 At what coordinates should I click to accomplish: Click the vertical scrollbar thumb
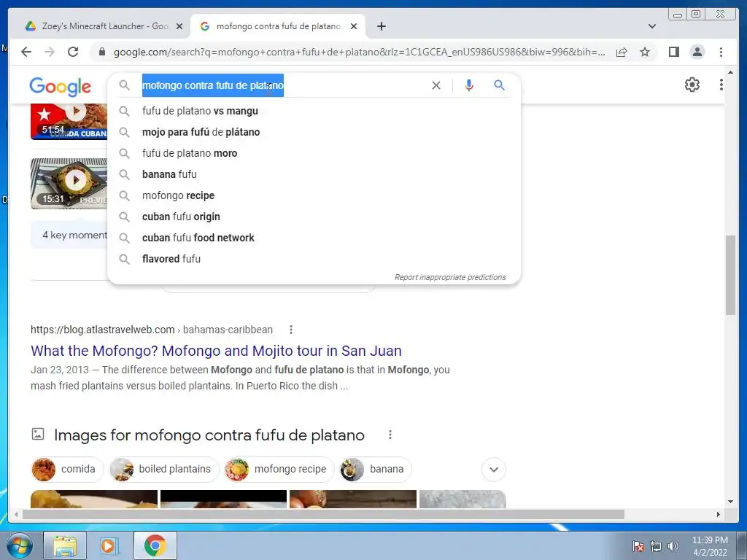pos(730,275)
